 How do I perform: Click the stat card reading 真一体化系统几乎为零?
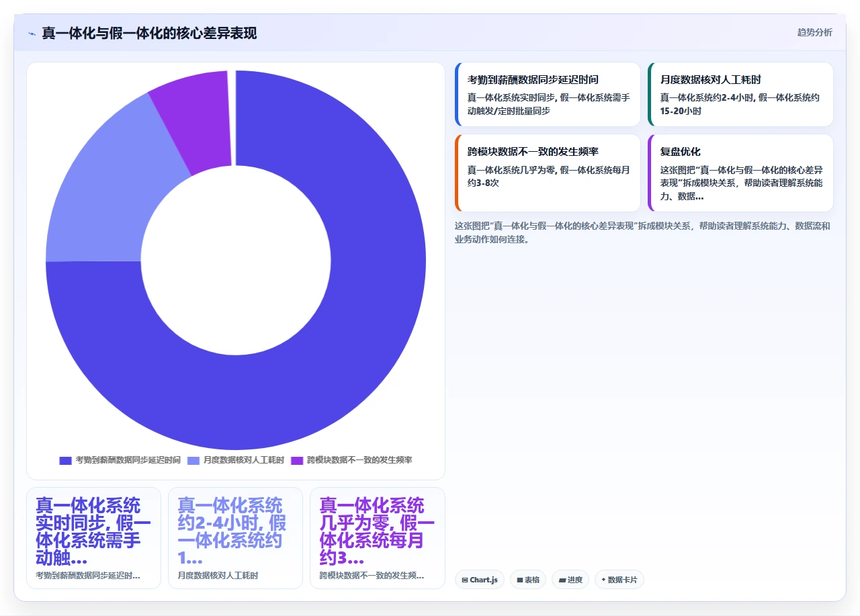[377, 538]
